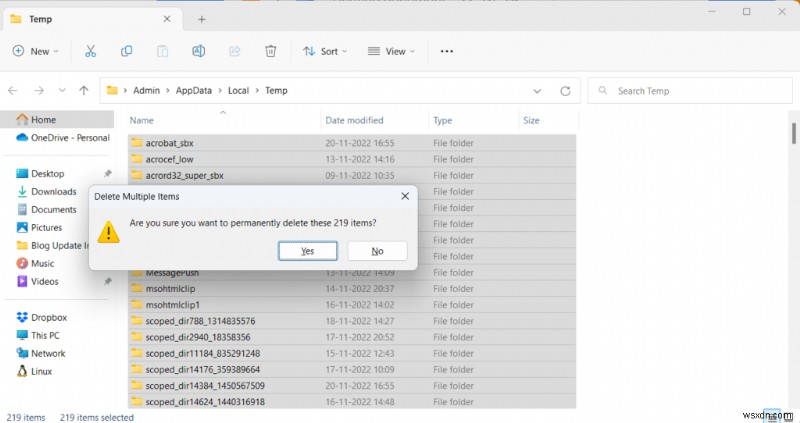Confirm deletion with Yes button
The width and height of the screenshot is (800, 423).
(x=308, y=251)
